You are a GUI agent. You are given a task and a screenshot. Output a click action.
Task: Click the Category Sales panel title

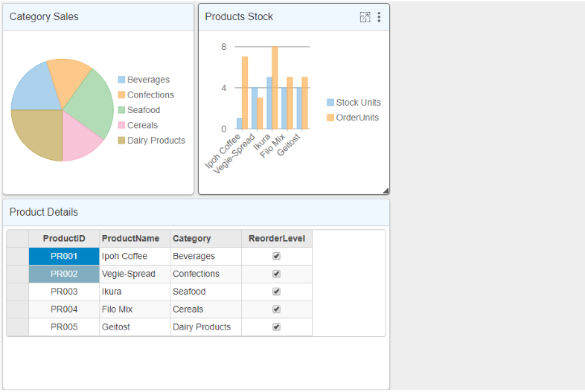coord(44,17)
